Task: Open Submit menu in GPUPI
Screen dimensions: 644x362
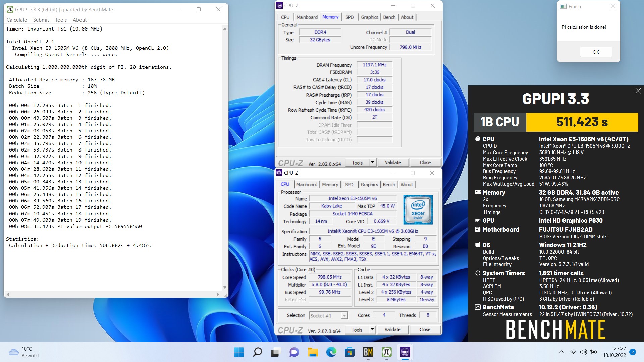Action: coord(41,20)
